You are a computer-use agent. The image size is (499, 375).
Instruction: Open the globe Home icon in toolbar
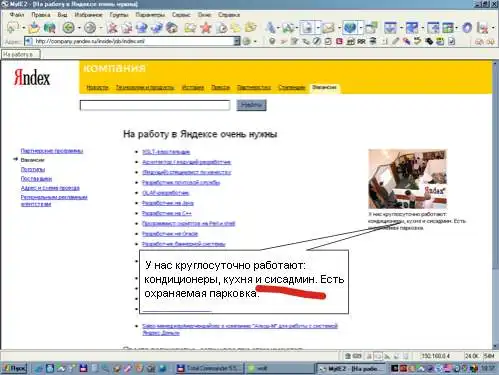(x=172, y=28)
